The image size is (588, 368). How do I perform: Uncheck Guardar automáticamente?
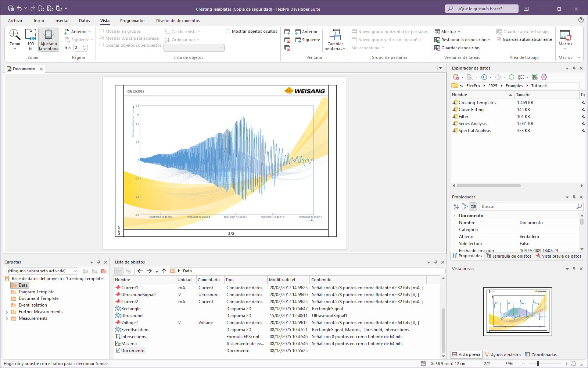click(499, 39)
